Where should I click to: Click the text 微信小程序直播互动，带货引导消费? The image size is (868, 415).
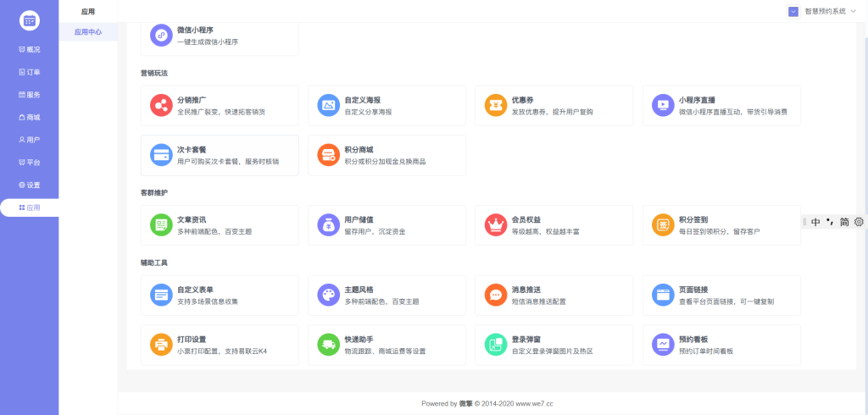pyautogui.click(x=733, y=112)
